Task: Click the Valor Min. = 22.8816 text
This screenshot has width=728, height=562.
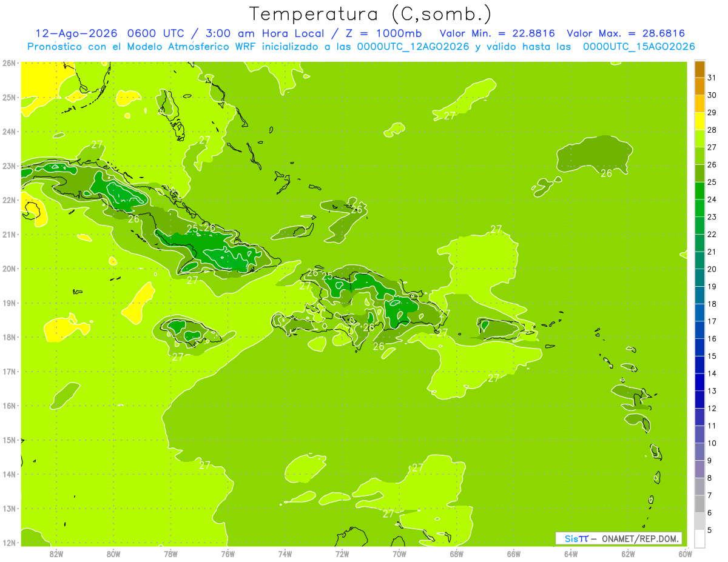Action: pyautogui.click(x=497, y=33)
